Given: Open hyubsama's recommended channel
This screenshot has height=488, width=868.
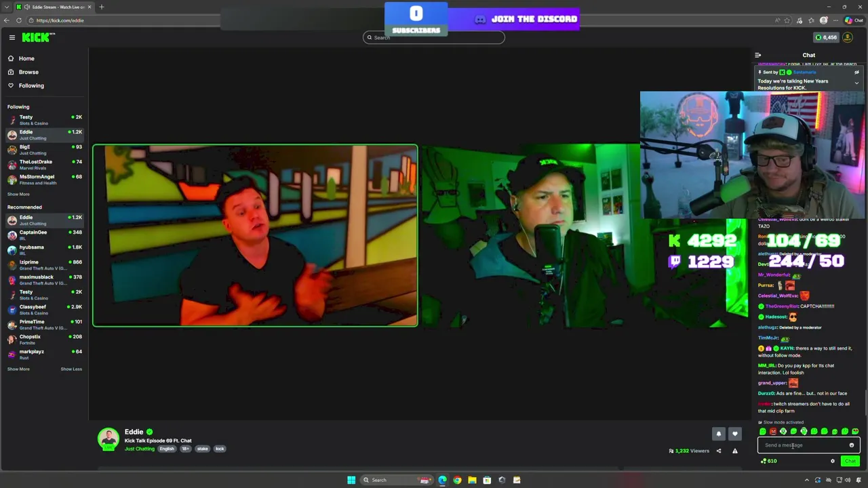Looking at the screenshot, I should click(44, 249).
